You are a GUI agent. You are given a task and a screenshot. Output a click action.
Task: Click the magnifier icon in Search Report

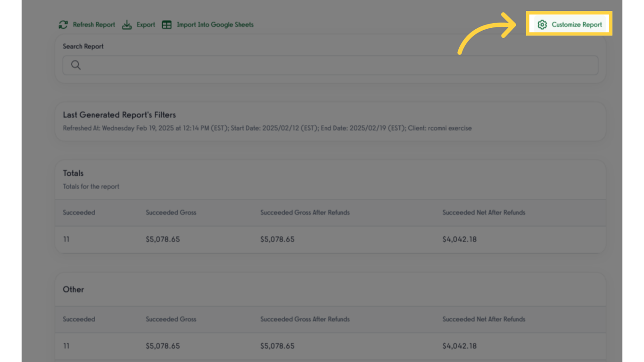pyautogui.click(x=76, y=65)
